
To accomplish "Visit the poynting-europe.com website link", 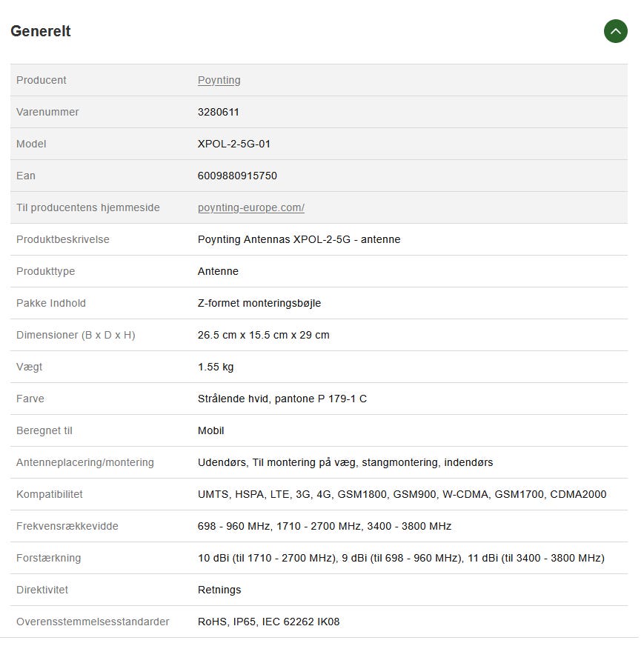I will click(250, 207).
